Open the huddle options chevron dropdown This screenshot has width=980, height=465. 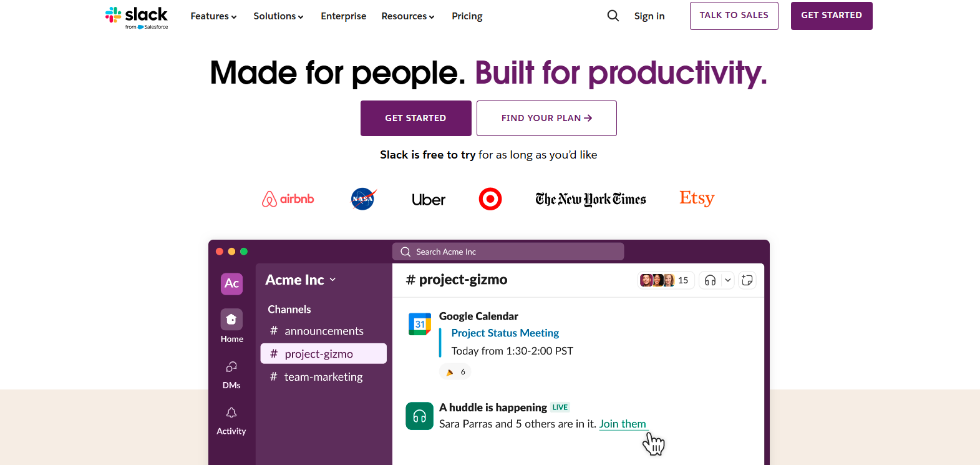click(x=727, y=280)
